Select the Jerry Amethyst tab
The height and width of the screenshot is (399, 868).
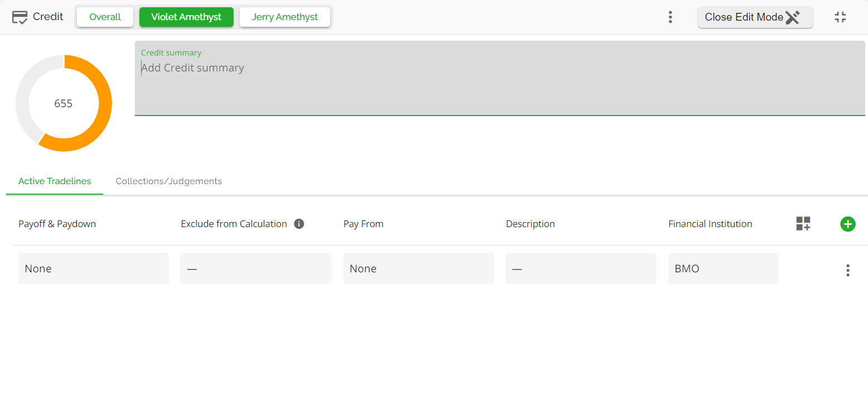pos(285,17)
